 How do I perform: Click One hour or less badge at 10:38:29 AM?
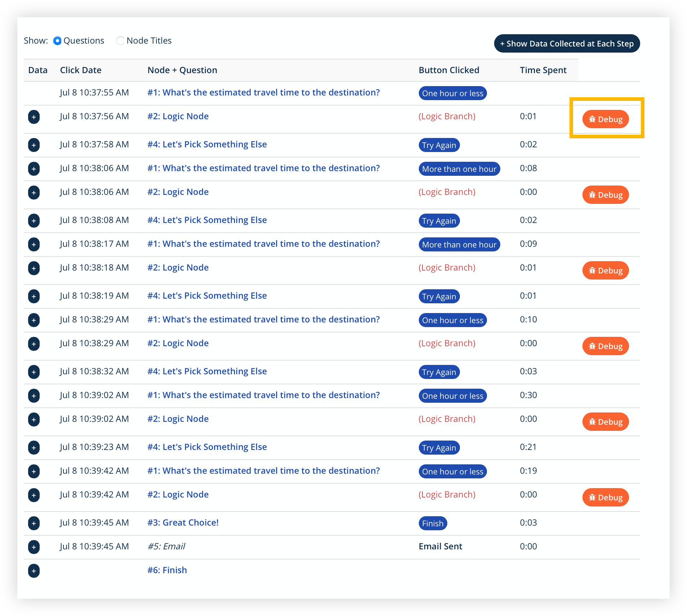453,320
